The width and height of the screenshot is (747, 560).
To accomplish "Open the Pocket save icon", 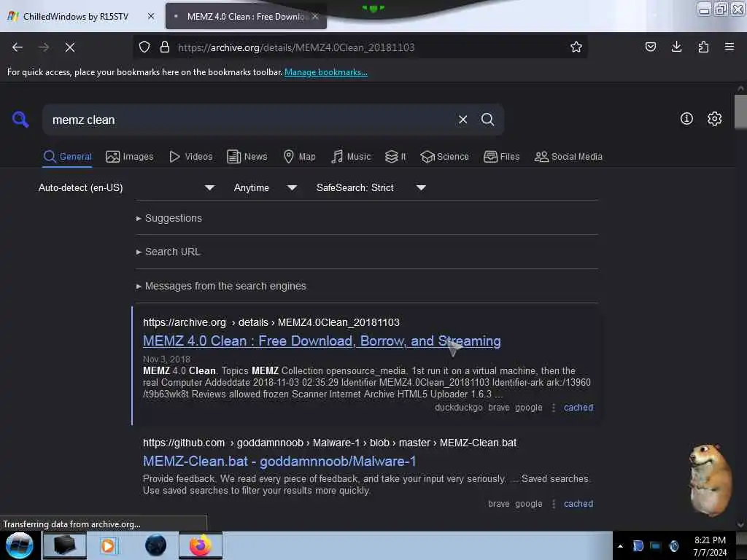I will point(650,47).
